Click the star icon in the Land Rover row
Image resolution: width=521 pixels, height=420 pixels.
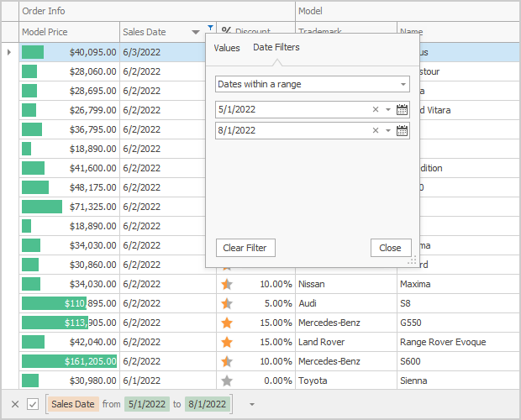pyautogui.click(x=227, y=342)
